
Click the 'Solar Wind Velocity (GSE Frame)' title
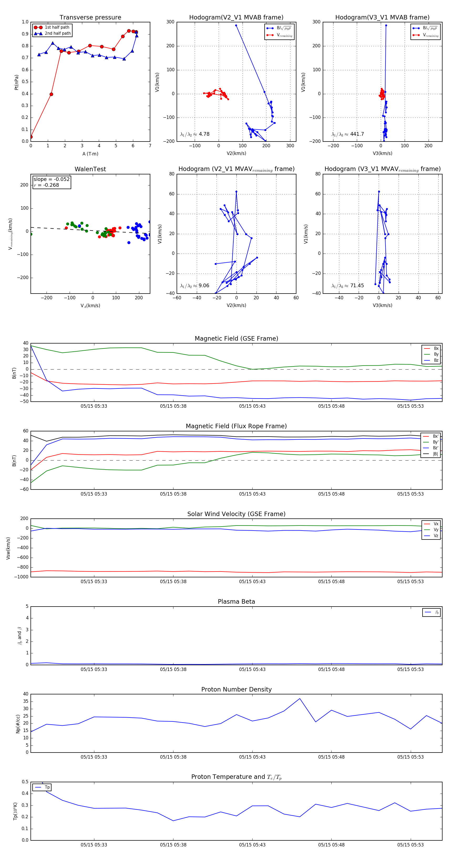tap(236, 514)
